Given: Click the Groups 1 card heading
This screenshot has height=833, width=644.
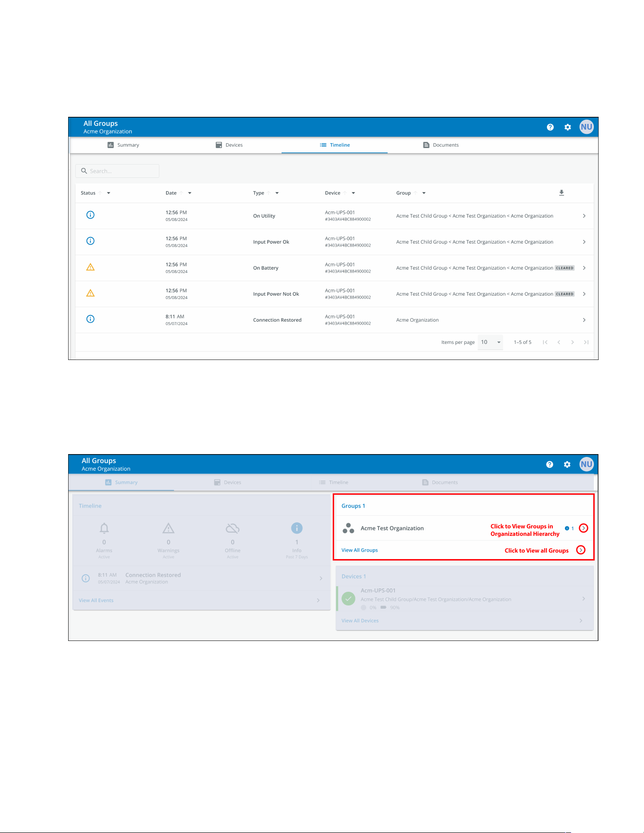Looking at the screenshot, I should pos(353,506).
